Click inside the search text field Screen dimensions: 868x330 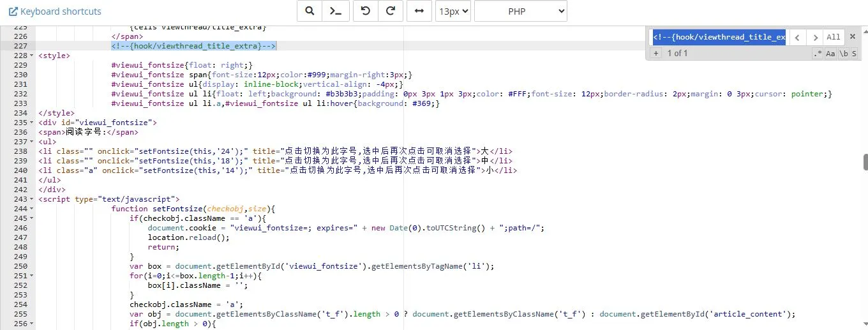pos(719,37)
